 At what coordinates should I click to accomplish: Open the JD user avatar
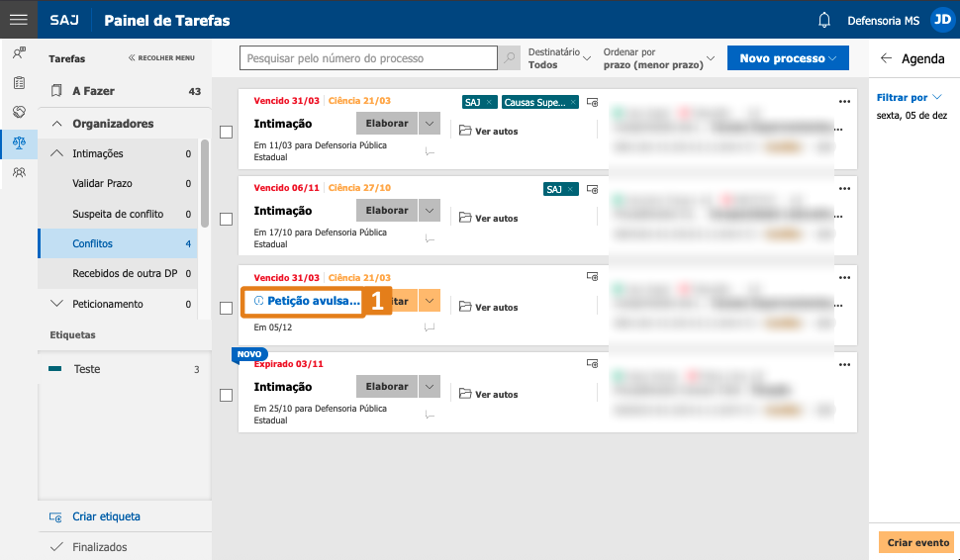[941, 20]
